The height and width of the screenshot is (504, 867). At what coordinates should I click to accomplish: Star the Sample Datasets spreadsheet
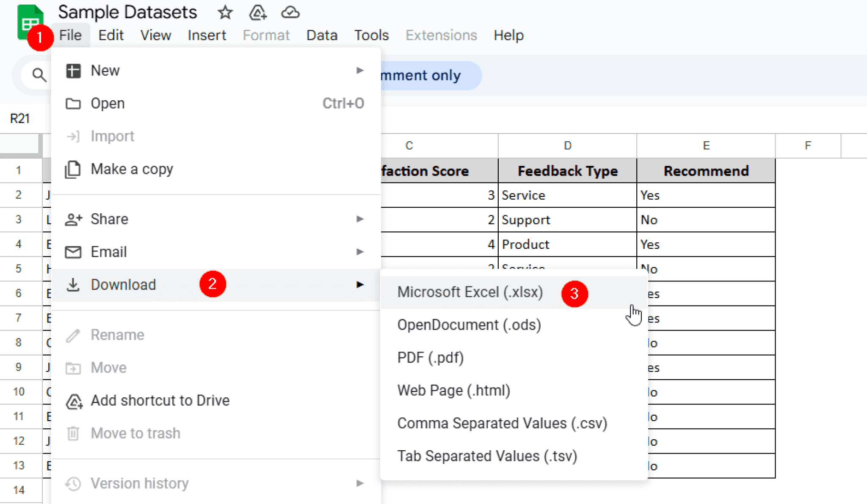(225, 13)
